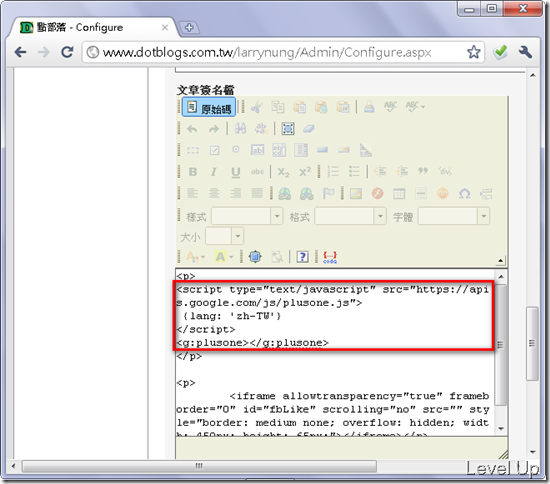
Task: Open the 字體 font dropdown
Action: [x=454, y=216]
